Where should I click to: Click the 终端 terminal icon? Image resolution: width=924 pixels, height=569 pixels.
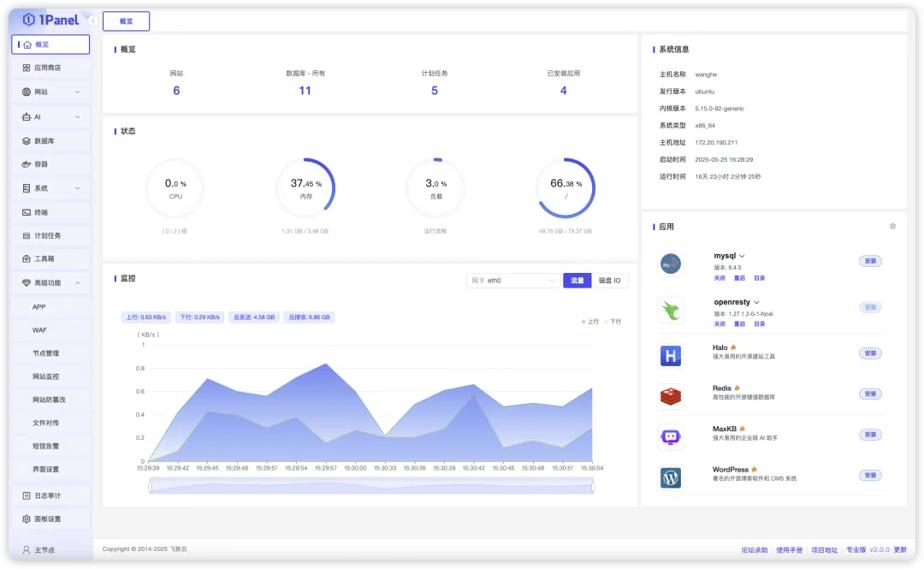(27, 212)
